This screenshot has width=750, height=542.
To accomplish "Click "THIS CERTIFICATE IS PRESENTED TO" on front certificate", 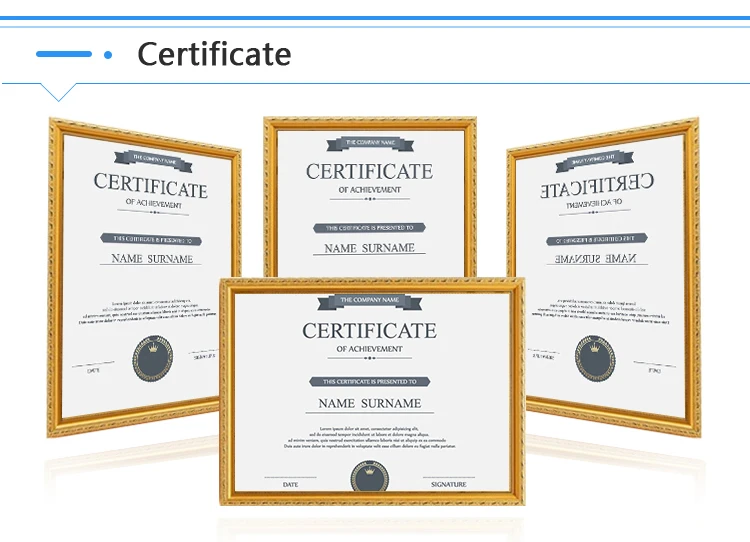I will pos(370,381).
